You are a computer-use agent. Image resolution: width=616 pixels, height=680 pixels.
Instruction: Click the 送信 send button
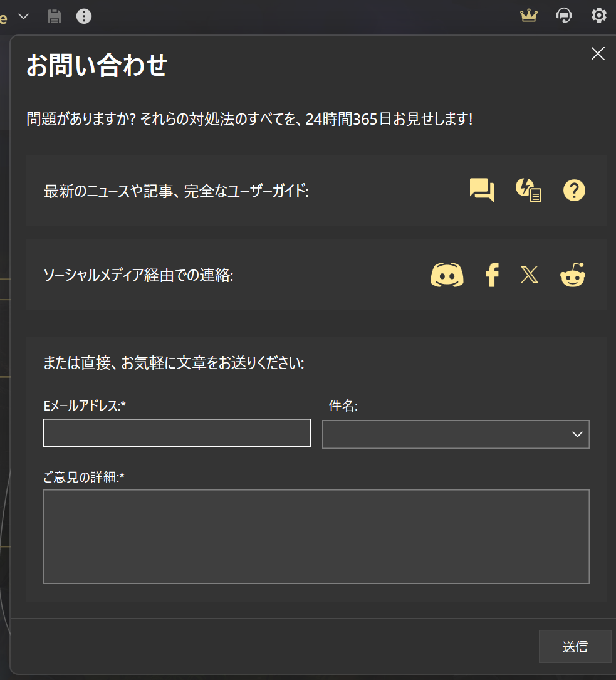tap(575, 646)
